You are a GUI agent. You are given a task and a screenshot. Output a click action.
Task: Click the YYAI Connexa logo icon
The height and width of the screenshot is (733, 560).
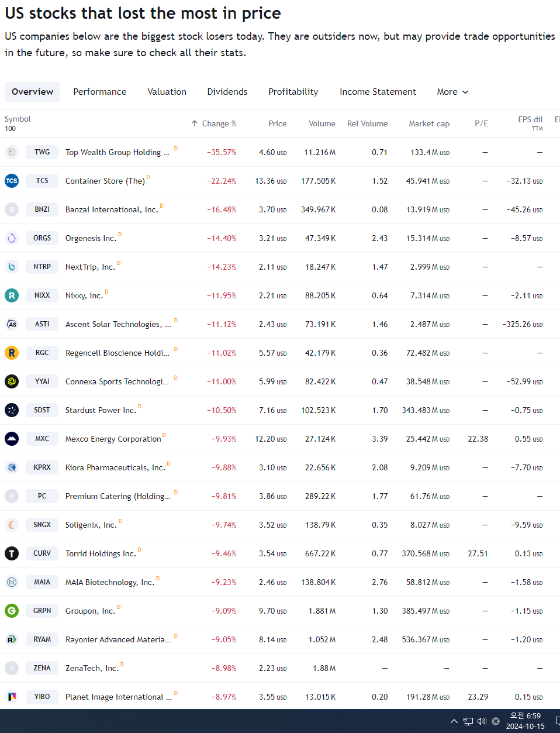click(x=12, y=381)
